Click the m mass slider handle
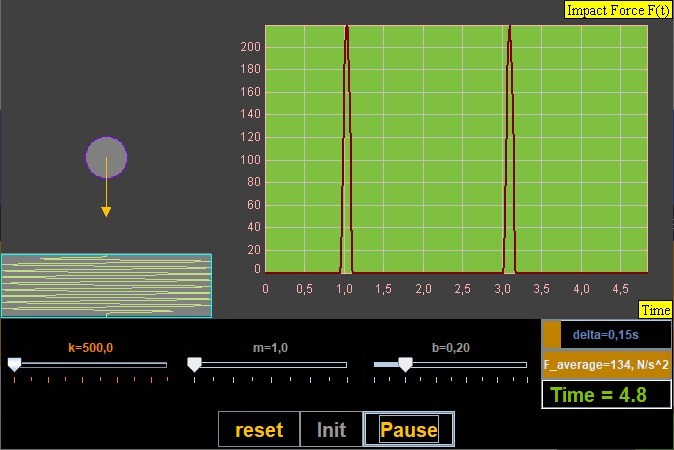The height and width of the screenshot is (450, 674). [x=194, y=365]
